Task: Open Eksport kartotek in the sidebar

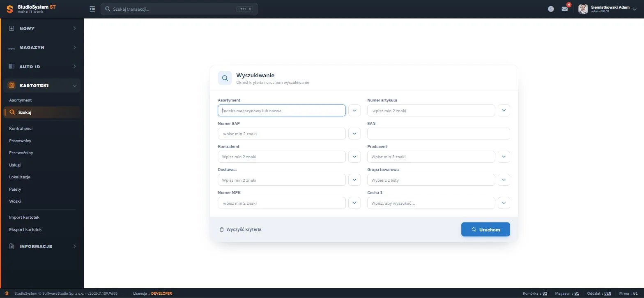Action: pyautogui.click(x=25, y=229)
